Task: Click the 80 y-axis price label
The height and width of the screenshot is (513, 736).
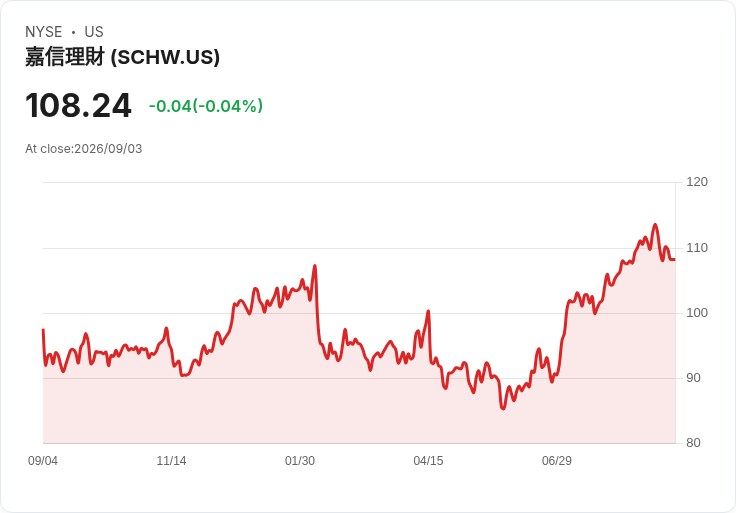Action: 693,443
